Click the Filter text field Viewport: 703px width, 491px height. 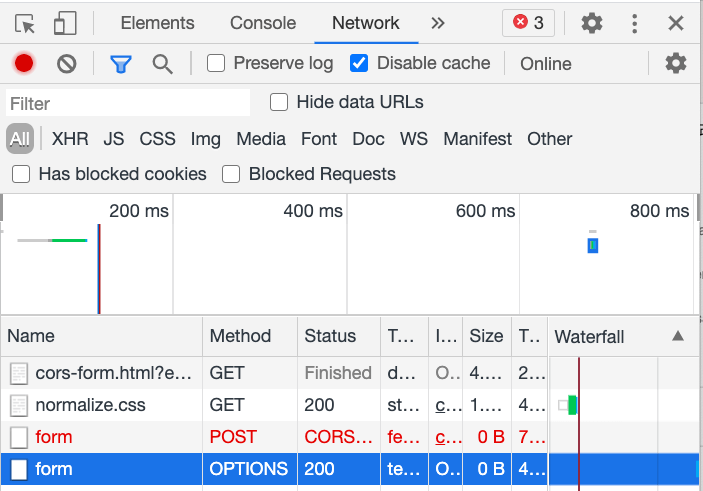tap(128, 103)
